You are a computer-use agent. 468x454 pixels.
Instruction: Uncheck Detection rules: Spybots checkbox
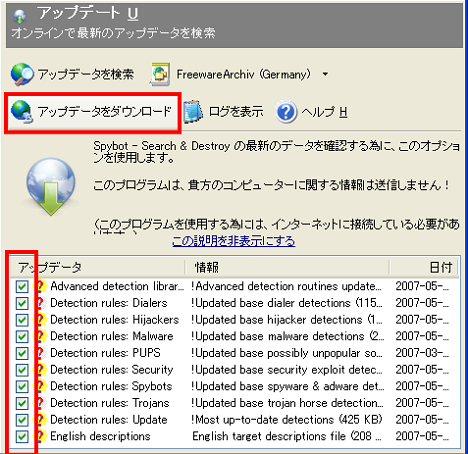pyautogui.click(x=22, y=386)
